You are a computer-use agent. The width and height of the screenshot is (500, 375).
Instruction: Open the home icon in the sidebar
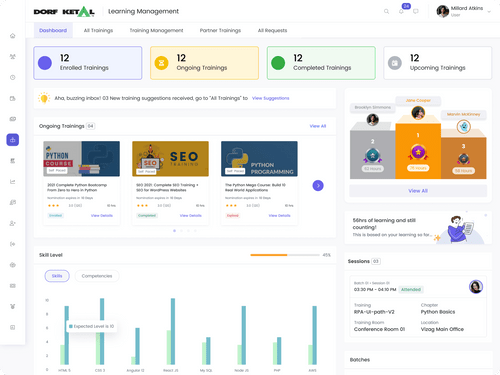13,36
